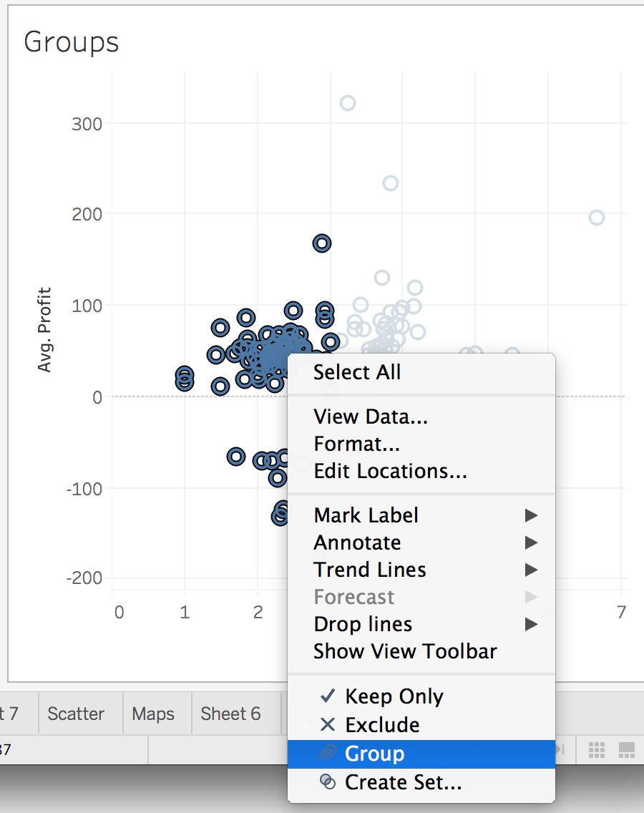Switch to filmstrip view icon
This screenshot has width=644, height=813.
(x=627, y=749)
